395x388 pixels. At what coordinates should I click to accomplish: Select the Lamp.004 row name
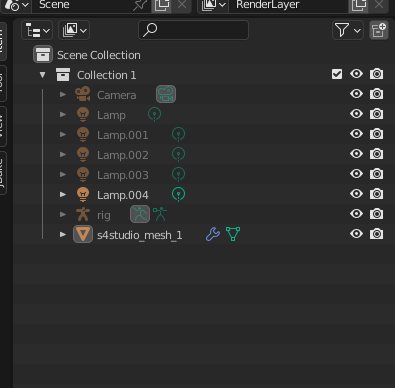coord(123,195)
